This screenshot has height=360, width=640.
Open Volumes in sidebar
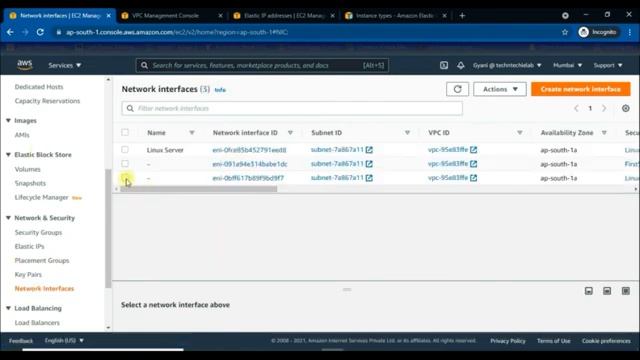pyautogui.click(x=27, y=169)
